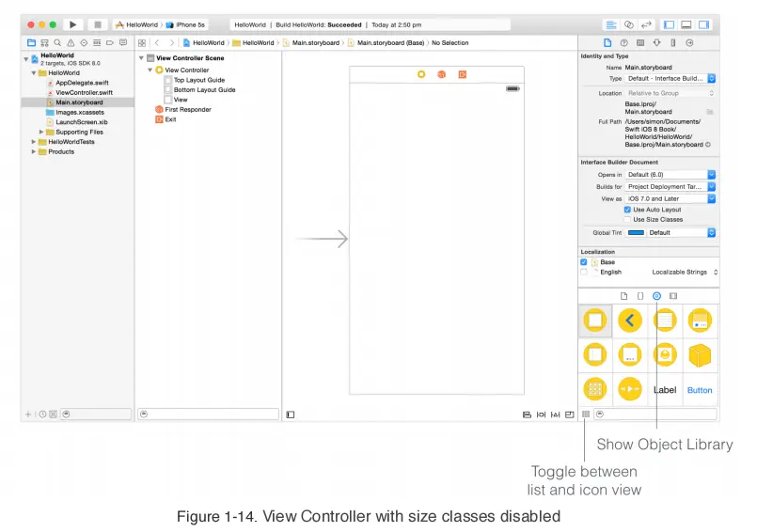Screen dimensions: 757x532
Task: Select the Tab Bar Controller library object
Action: pos(700,321)
